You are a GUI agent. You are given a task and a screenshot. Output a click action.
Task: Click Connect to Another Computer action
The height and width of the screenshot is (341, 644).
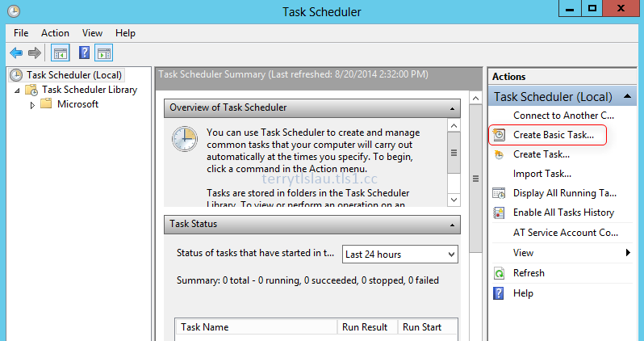click(x=563, y=116)
